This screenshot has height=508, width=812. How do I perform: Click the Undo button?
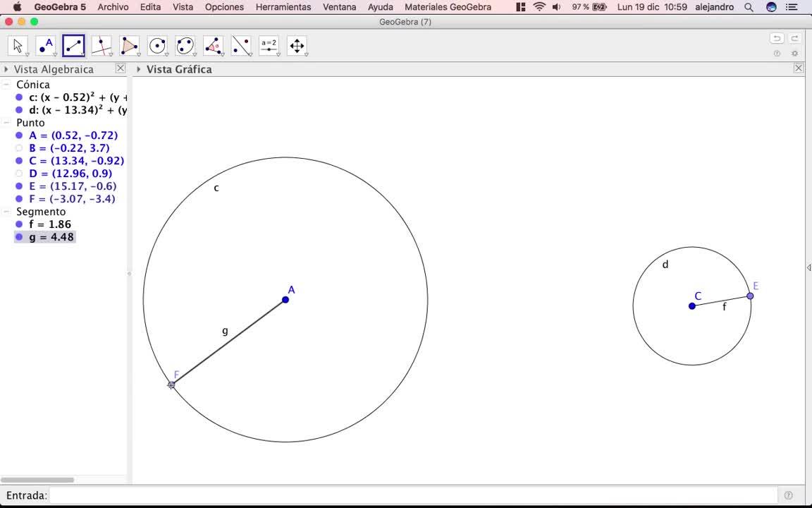point(777,39)
